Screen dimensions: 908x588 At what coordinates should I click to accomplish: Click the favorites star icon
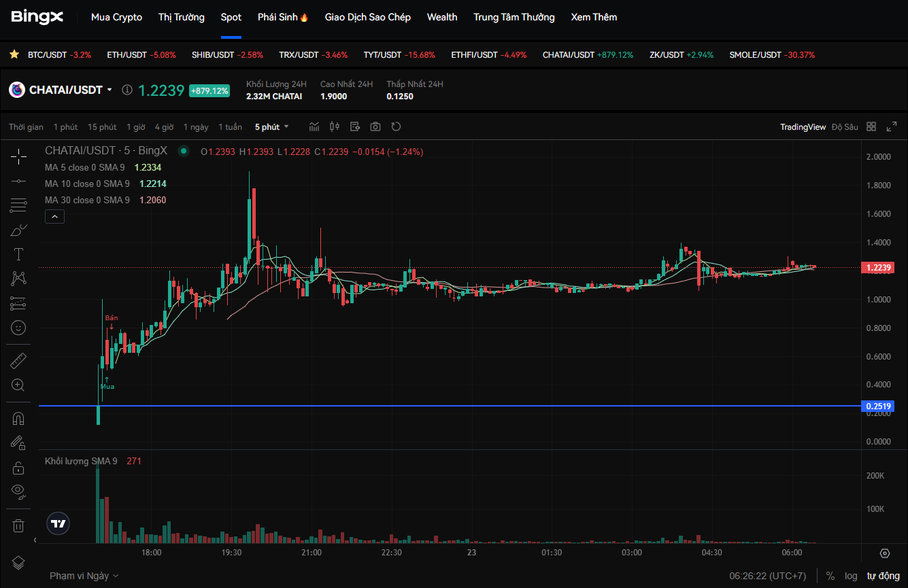point(14,54)
